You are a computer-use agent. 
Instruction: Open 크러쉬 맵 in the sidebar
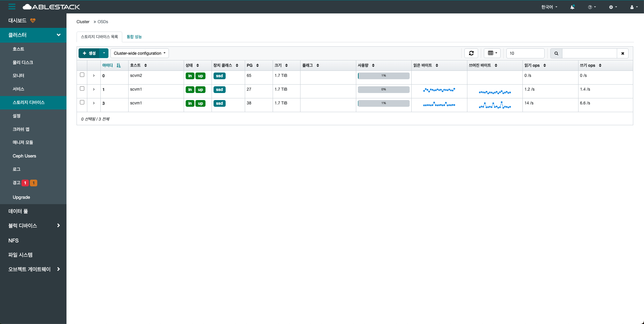tap(21, 129)
